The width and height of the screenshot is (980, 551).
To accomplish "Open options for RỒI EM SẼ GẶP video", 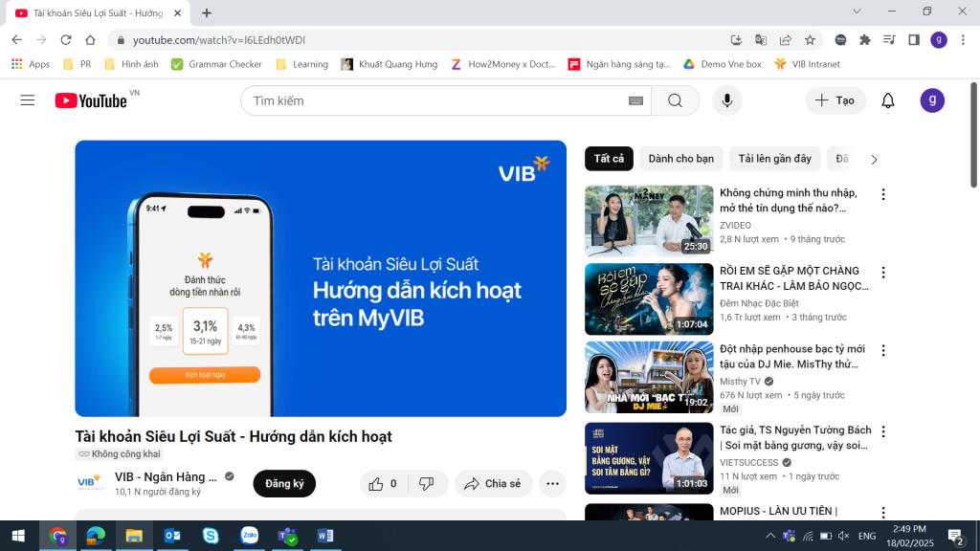I will pos(883,273).
